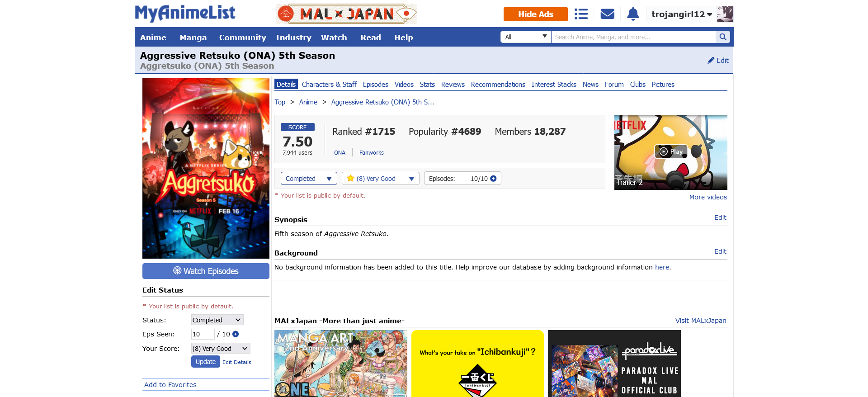This screenshot has width=868, height=397.
Task: Click the Top breadcrumb link
Action: pos(280,102)
